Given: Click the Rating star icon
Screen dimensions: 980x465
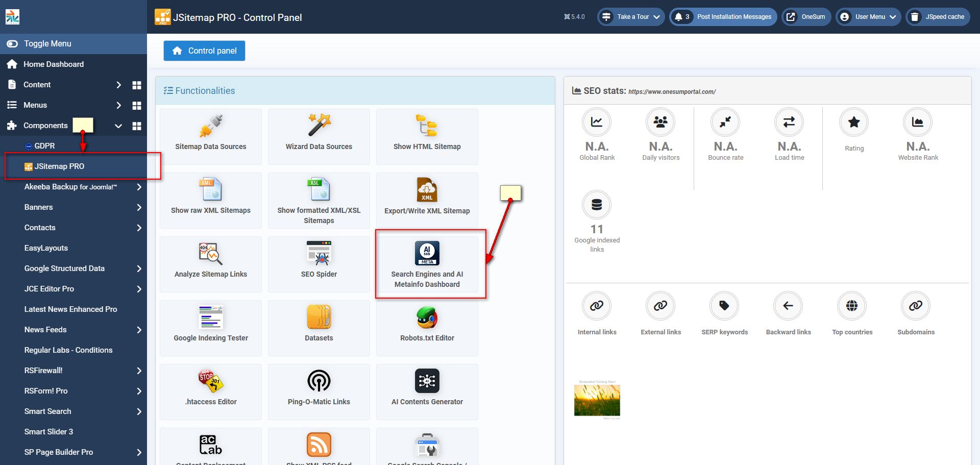Looking at the screenshot, I should coord(854,122).
